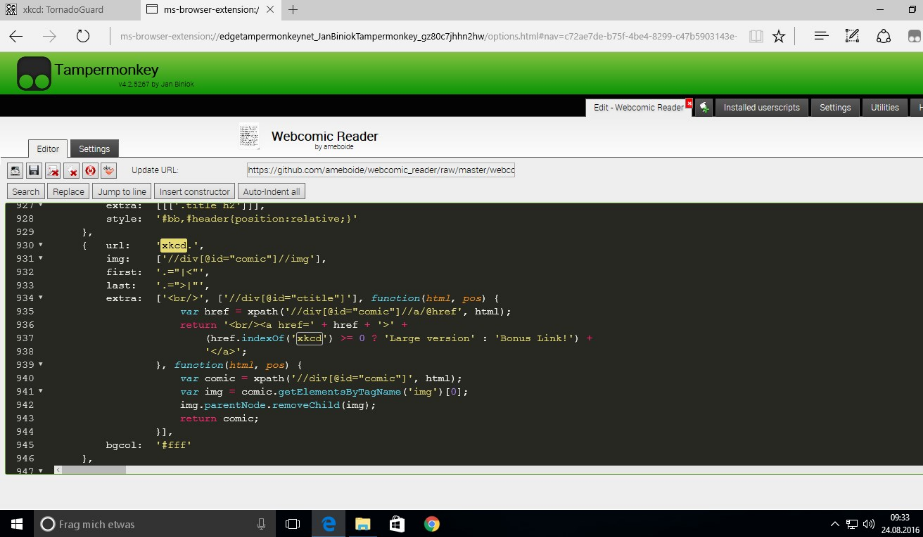This screenshot has height=537, width=923.
Task: Click the Cortana microphone icon
Action: [x=261, y=523]
